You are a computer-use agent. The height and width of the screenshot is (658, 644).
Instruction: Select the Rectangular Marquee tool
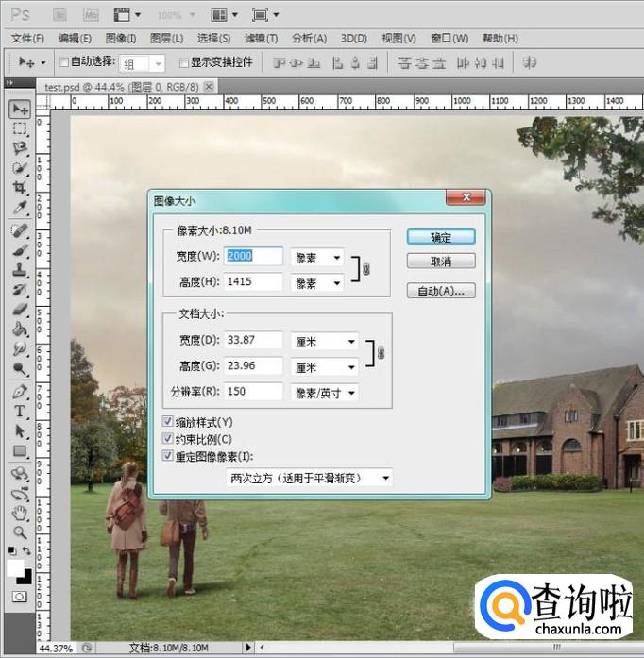point(20,128)
